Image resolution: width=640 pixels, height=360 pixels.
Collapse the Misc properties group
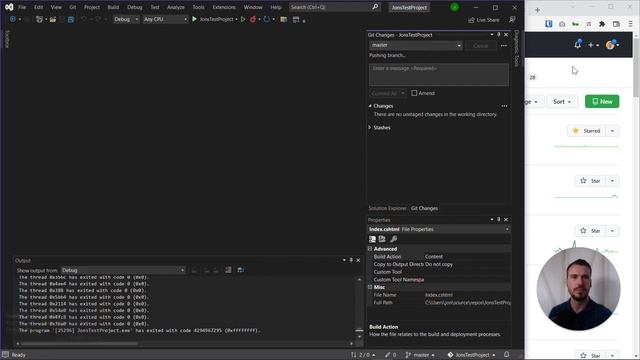pos(370,287)
